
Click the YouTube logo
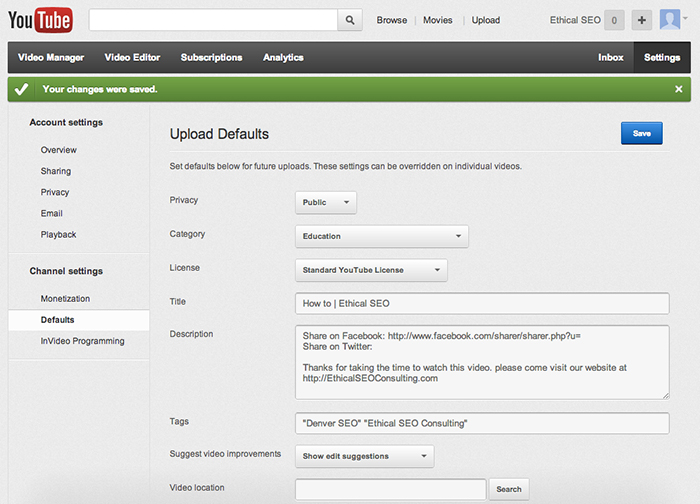tap(40, 20)
